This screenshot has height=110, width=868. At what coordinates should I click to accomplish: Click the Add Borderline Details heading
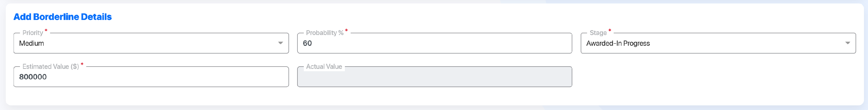[x=62, y=17]
